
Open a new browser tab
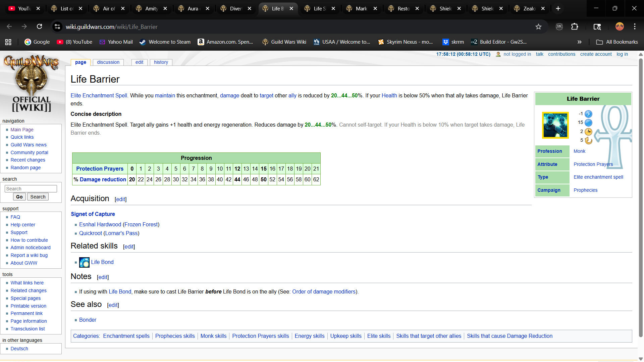(558, 9)
